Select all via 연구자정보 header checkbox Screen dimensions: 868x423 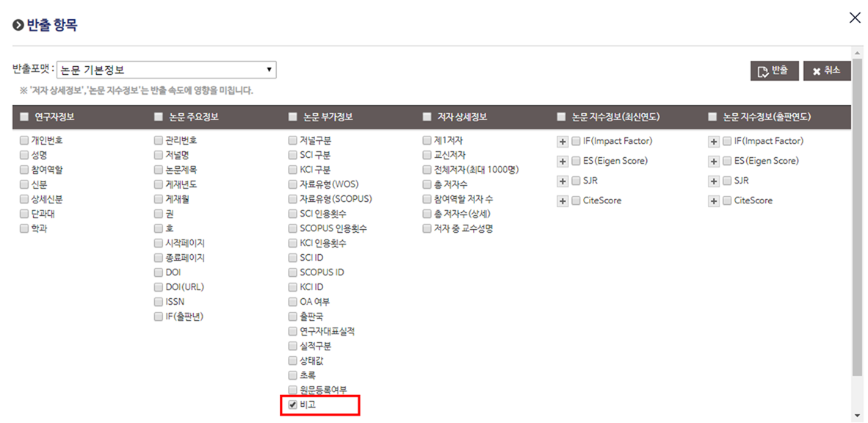24,117
